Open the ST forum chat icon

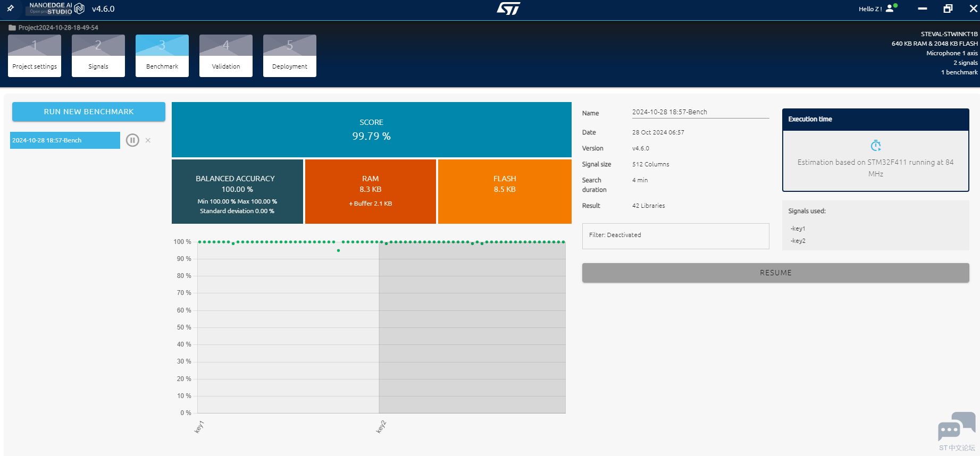click(x=957, y=426)
